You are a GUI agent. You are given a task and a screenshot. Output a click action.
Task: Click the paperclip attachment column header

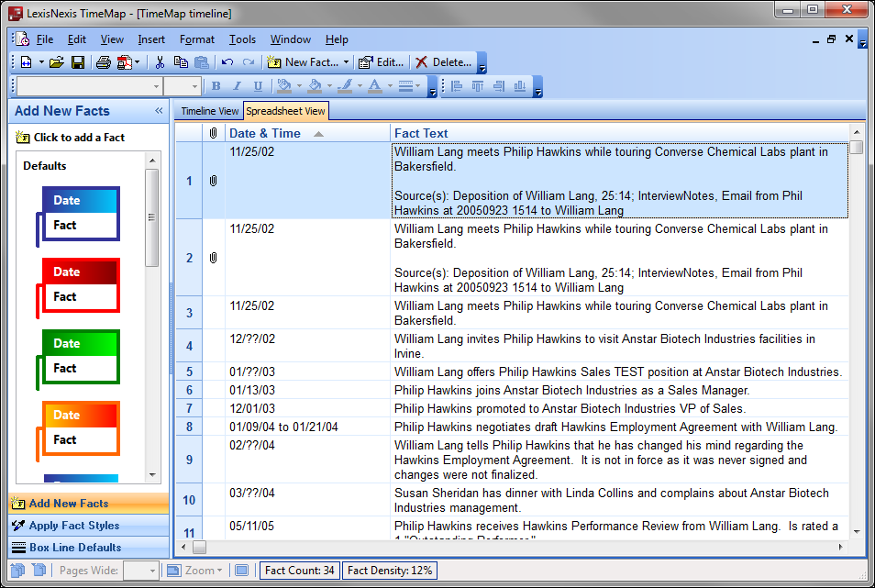213,133
